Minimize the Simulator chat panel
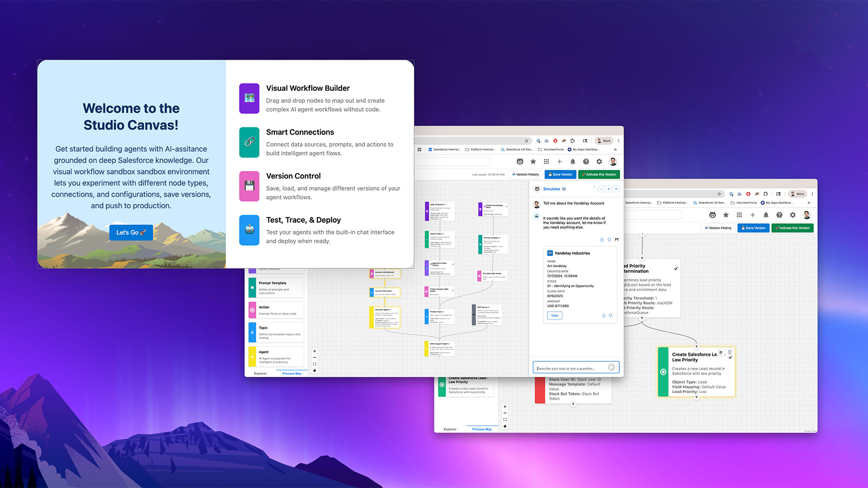 tap(601, 189)
